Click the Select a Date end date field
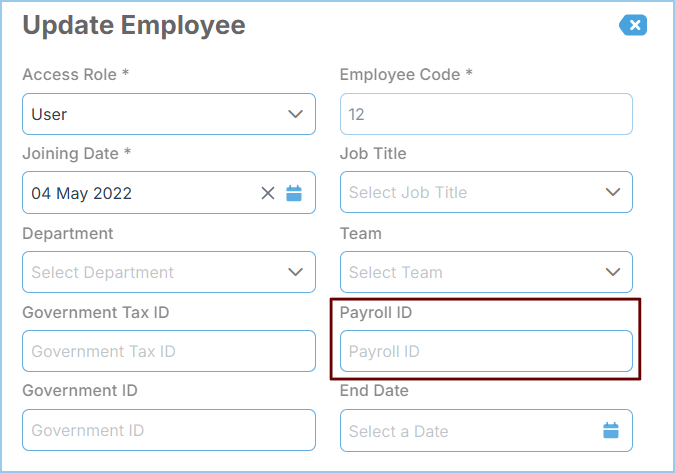Image resolution: width=675 pixels, height=473 pixels. coord(486,430)
